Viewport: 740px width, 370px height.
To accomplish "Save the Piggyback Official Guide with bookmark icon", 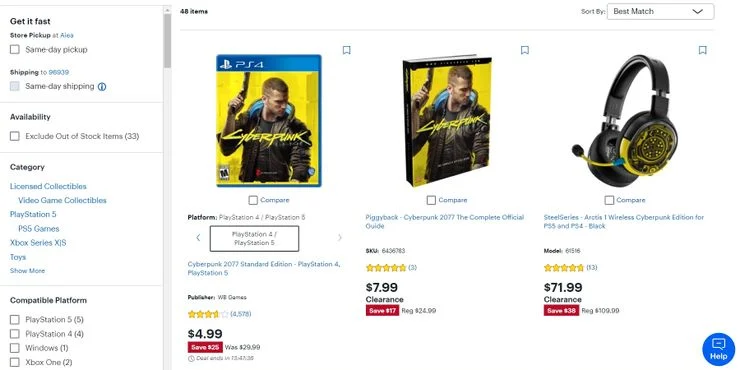I will (524, 50).
